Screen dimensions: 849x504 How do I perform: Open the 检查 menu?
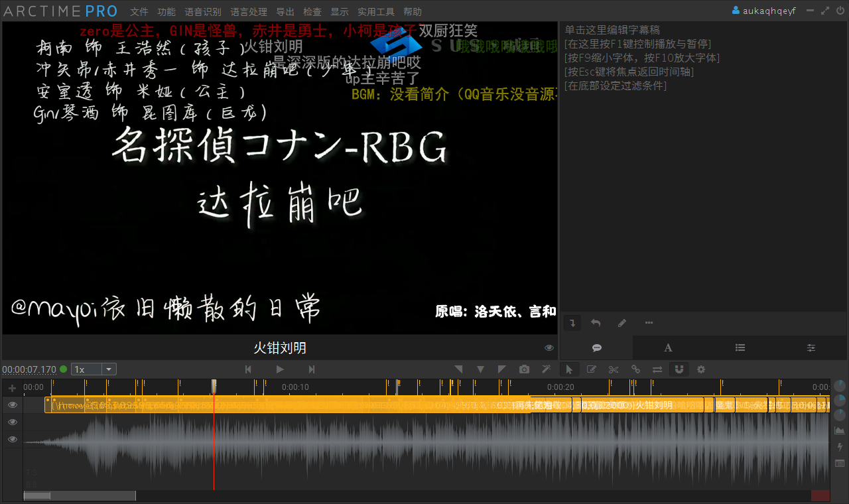click(x=312, y=12)
